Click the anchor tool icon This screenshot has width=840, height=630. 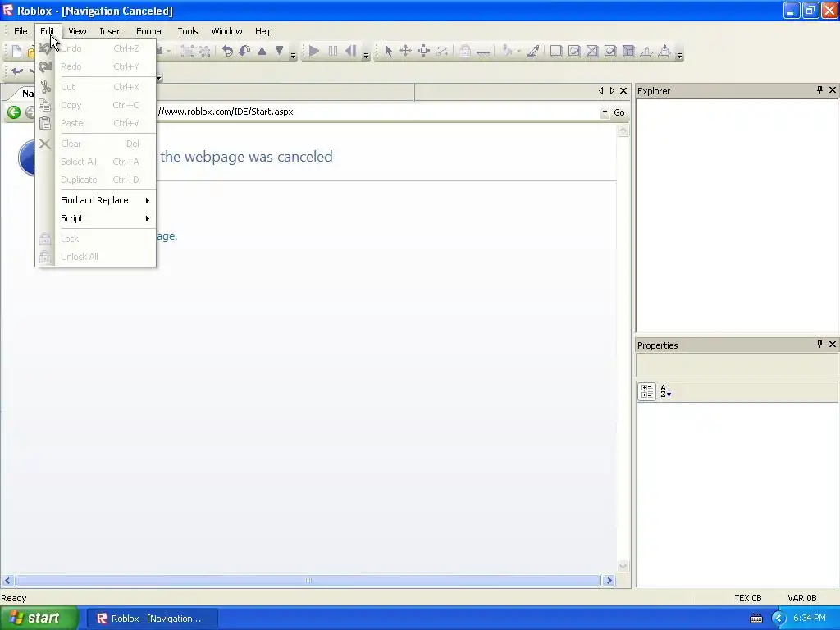click(482, 52)
